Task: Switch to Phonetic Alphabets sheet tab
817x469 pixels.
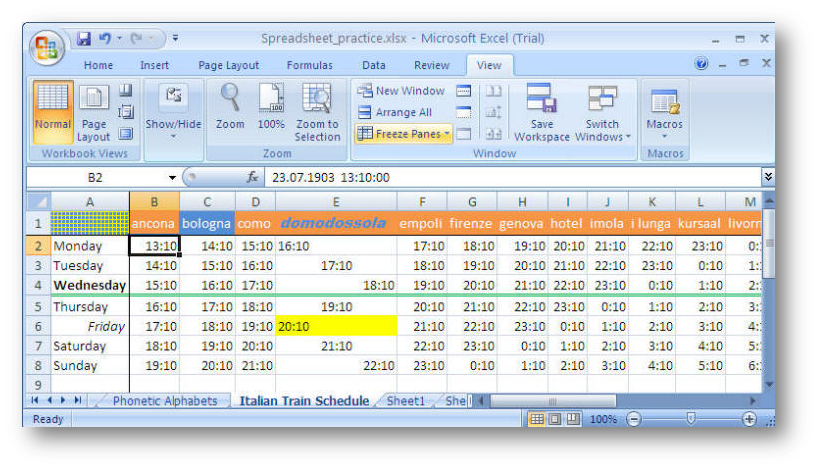Action: pyautogui.click(x=165, y=401)
